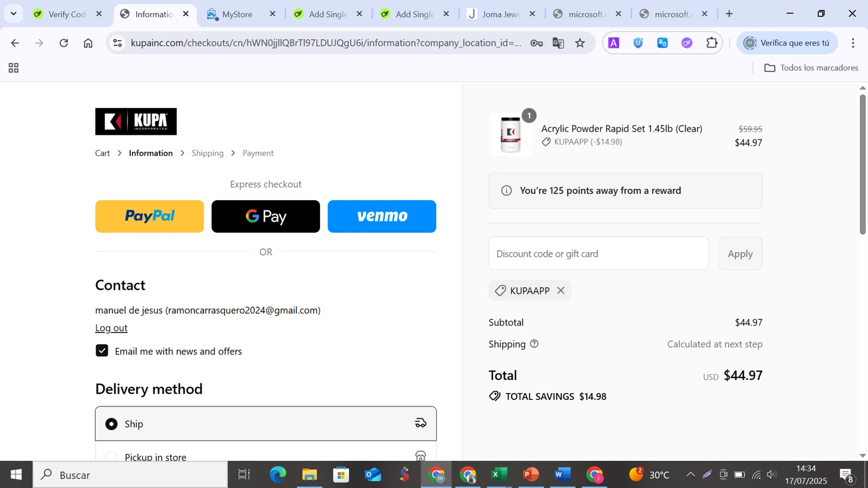The image size is (868, 488).
Task: Open a new browser tab
Action: coord(729,14)
